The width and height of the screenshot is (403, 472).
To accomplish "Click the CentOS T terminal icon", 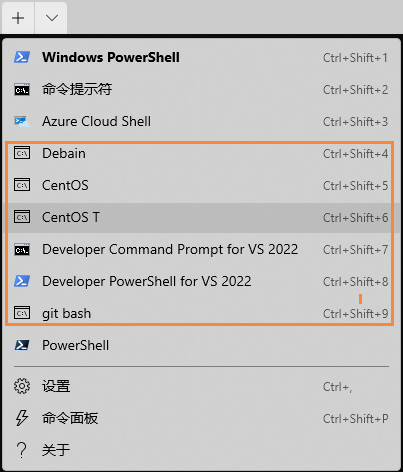I will coord(22,217).
